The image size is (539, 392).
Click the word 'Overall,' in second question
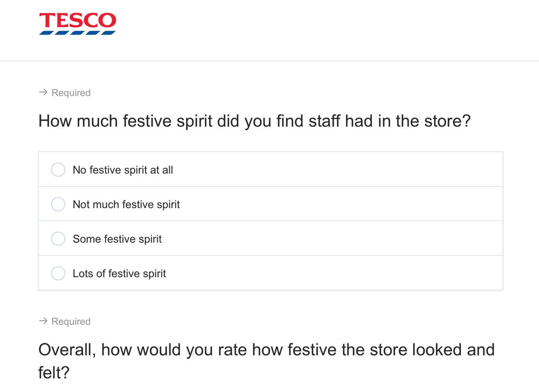tap(67, 350)
